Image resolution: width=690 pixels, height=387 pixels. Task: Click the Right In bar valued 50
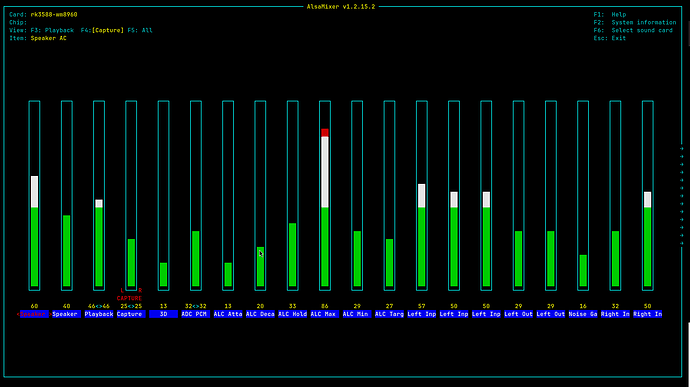pyautogui.click(x=648, y=195)
